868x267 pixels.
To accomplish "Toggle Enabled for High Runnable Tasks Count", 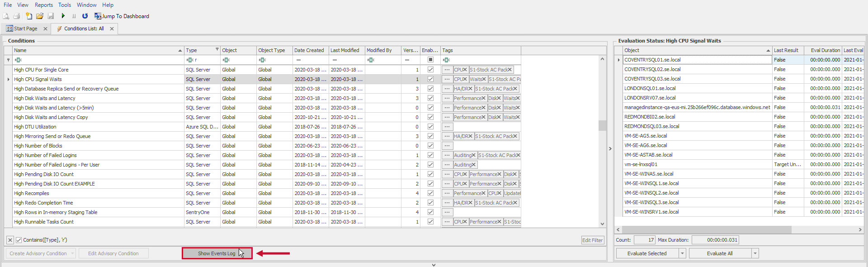I will coord(430,222).
